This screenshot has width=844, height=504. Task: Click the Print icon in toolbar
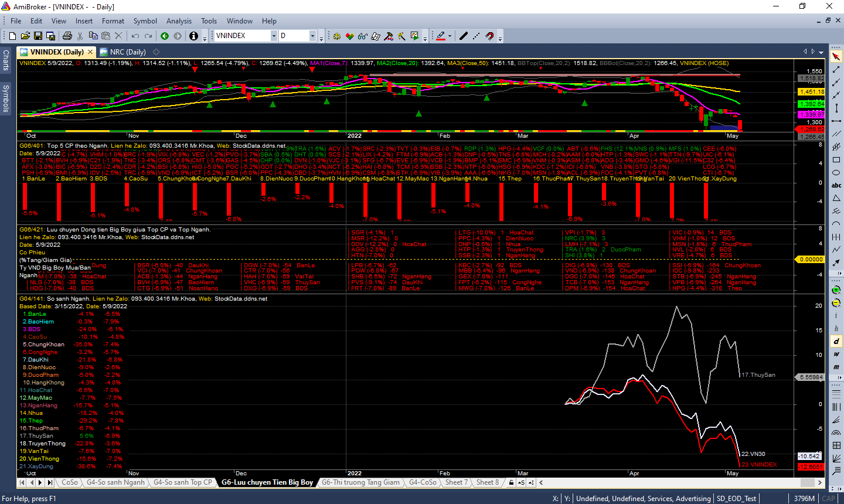(67, 36)
